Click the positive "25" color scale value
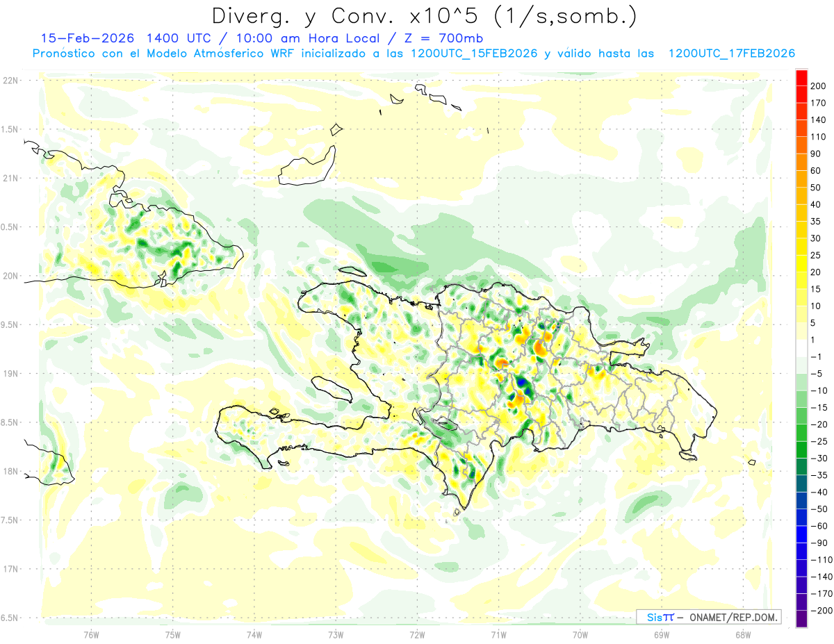 coord(817,255)
